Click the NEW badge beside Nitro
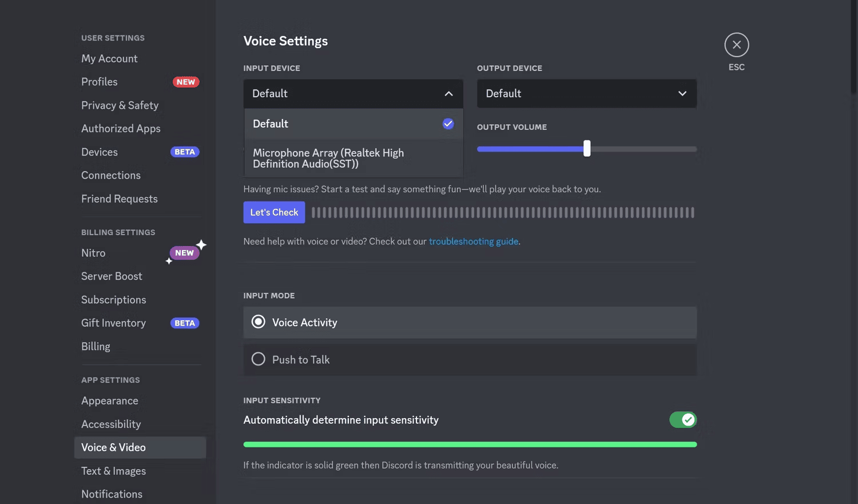This screenshot has height=504, width=858. (x=184, y=252)
